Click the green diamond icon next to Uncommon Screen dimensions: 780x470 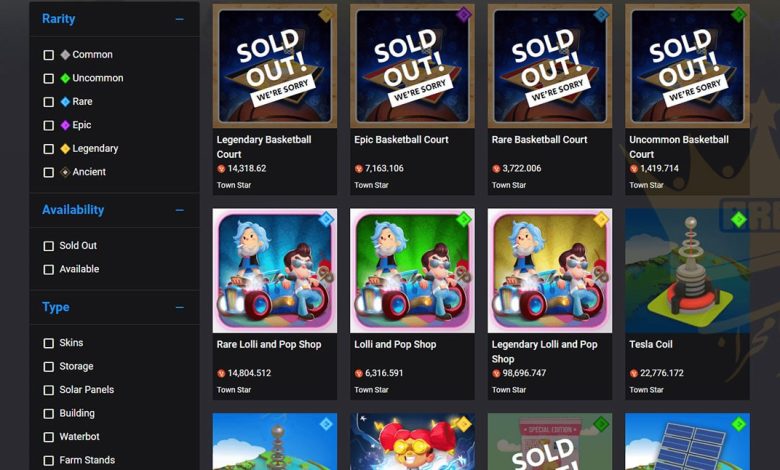coord(65,78)
